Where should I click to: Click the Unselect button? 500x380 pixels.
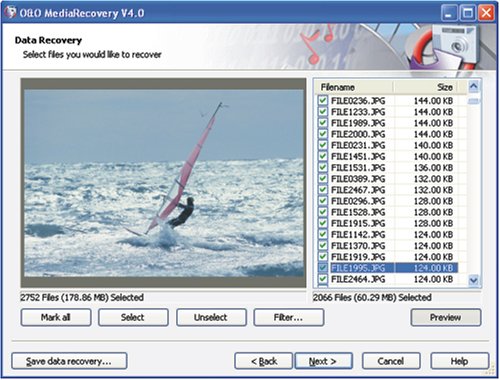[211, 317]
